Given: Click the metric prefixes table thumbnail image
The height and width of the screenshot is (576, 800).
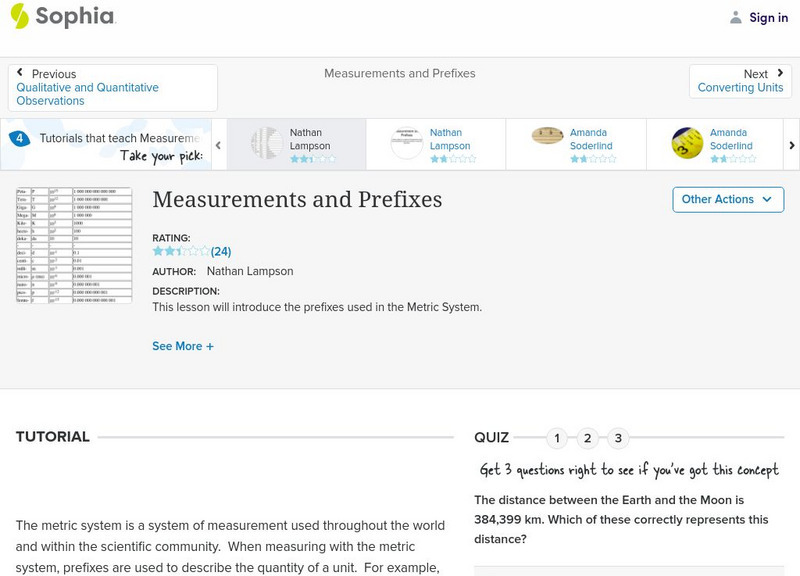Looking at the screenshot, I should point(74,245).
